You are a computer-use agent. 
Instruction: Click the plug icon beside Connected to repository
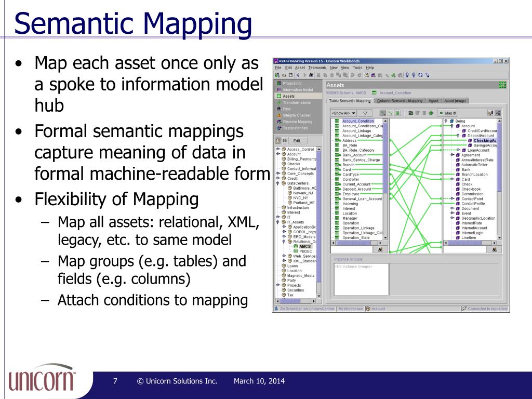464,309
